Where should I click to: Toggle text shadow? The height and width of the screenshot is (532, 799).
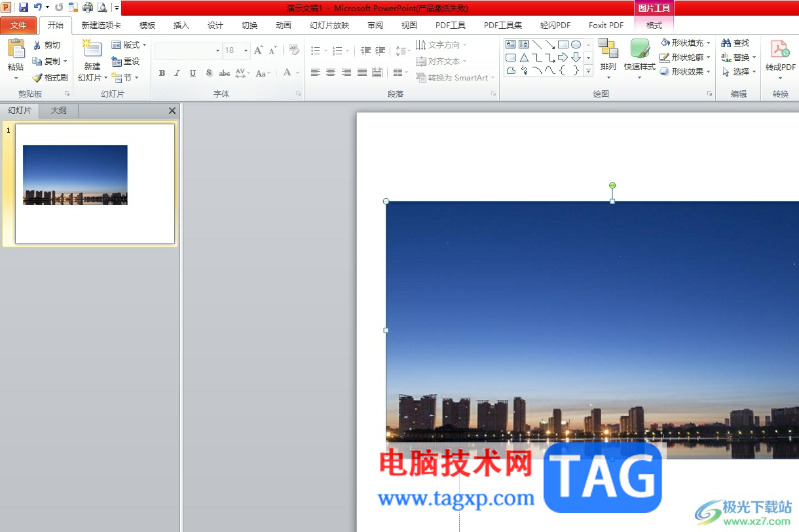pos(209,73)
